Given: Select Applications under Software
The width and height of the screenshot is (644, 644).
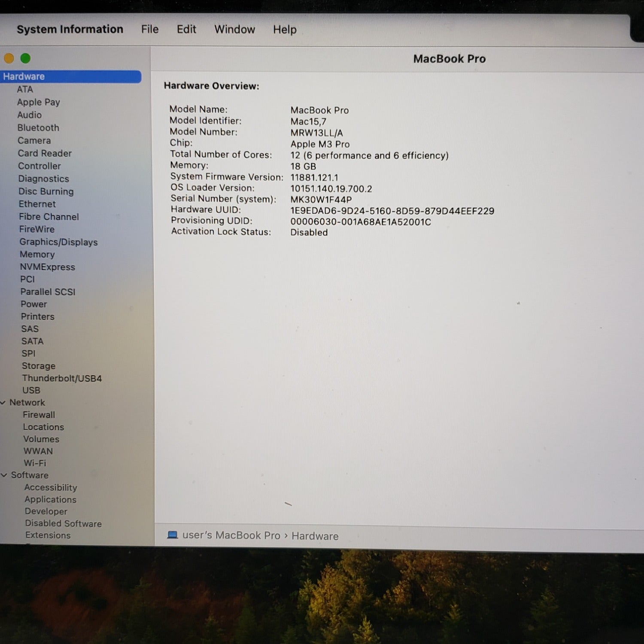Looking at the screenshot, I should (x=50, y=499).
